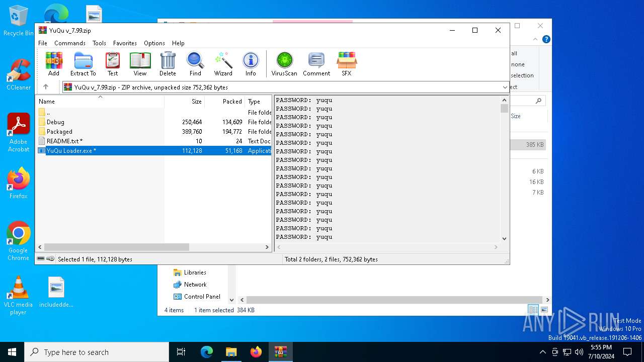Image resolution: width=644 pixels, height=362 pixels.
Task: Open Google Chrome desktop shortcut
Action: [19, 241]
